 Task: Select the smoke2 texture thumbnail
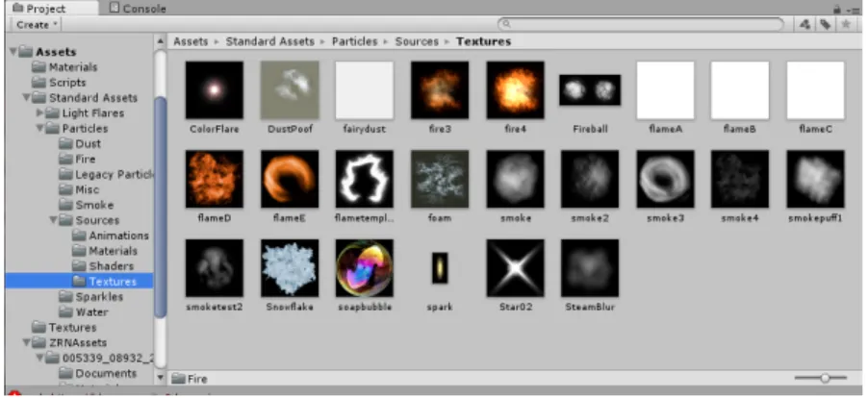tap(590, 179)
